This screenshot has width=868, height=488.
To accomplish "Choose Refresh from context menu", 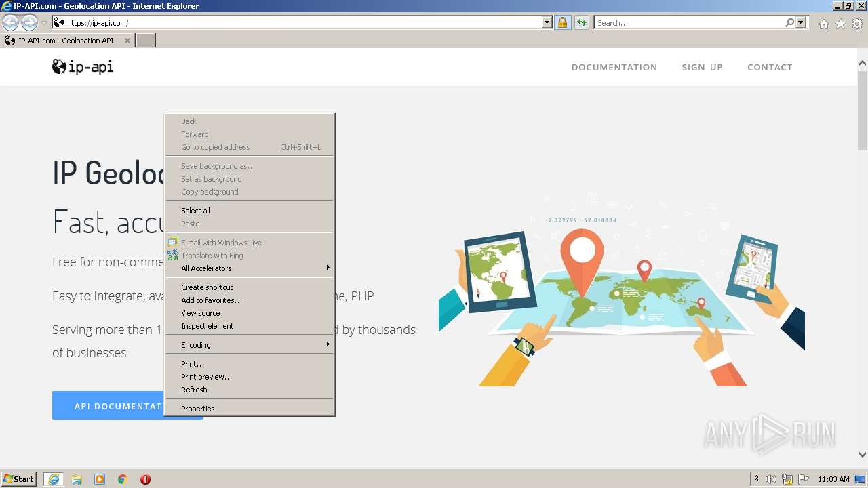I will (x=250, y=390).
